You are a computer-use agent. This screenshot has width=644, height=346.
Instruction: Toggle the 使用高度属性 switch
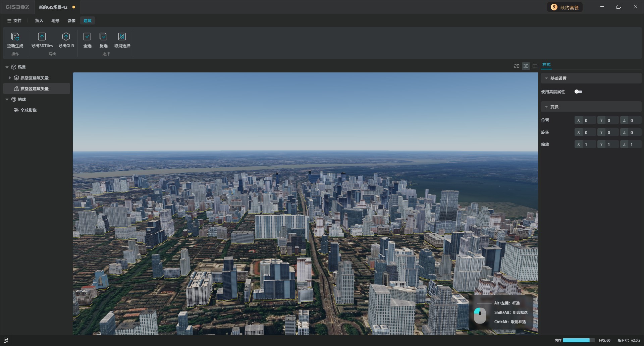578,92
